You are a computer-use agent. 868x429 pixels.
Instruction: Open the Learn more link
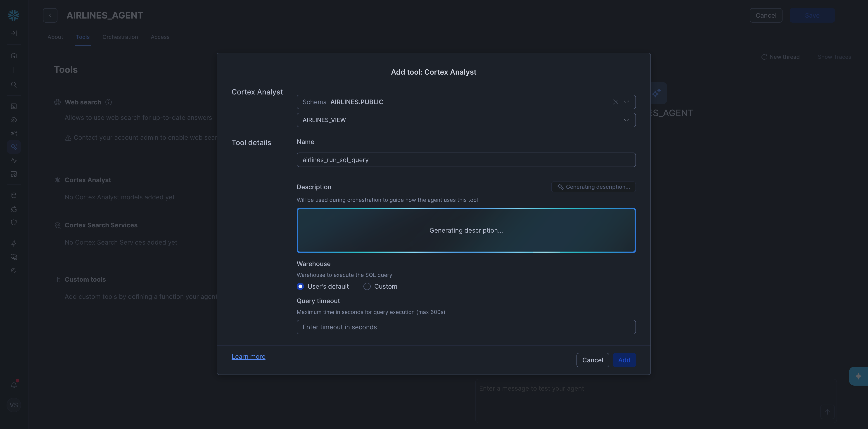click(x=248, y=357)
